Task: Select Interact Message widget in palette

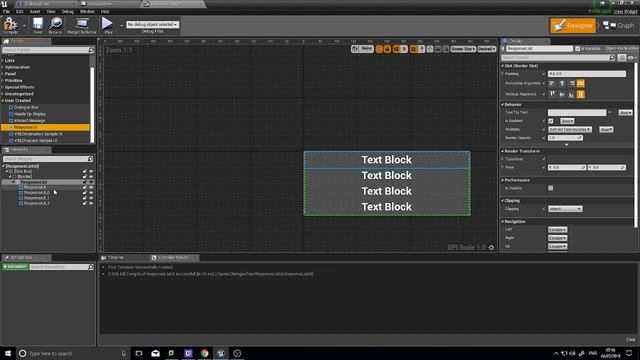Action: (x=29, y=120)
